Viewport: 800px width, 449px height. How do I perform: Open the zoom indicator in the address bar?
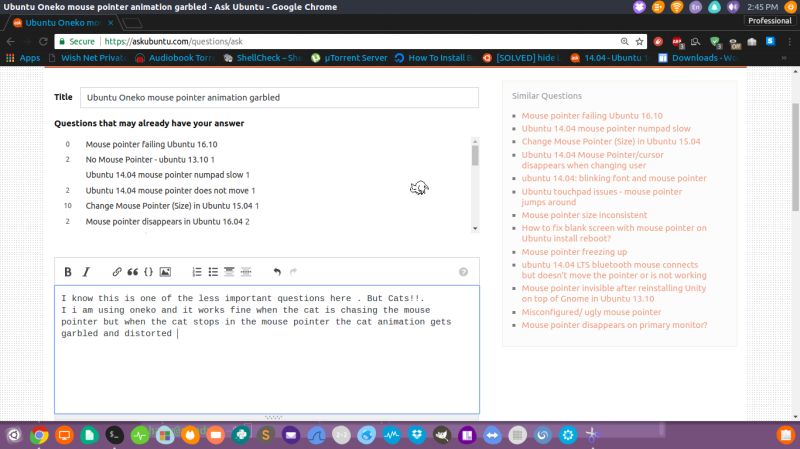point(624,42)
